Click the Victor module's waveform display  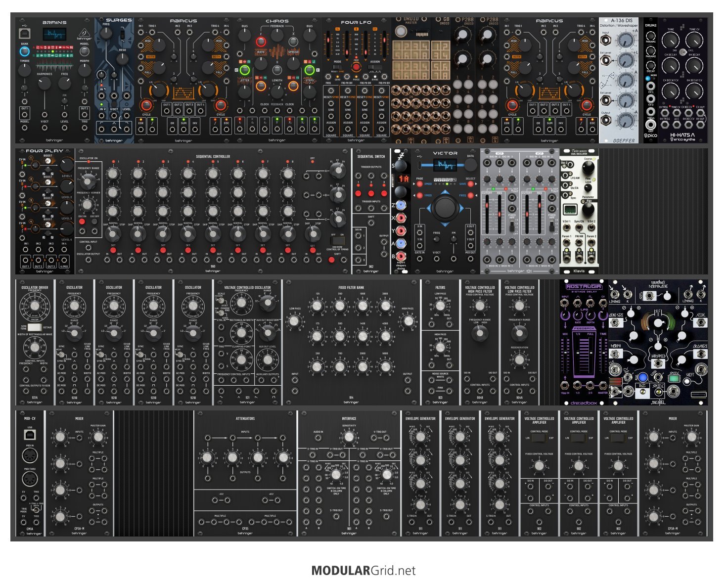pyautogui.click(x=445, y=165)
